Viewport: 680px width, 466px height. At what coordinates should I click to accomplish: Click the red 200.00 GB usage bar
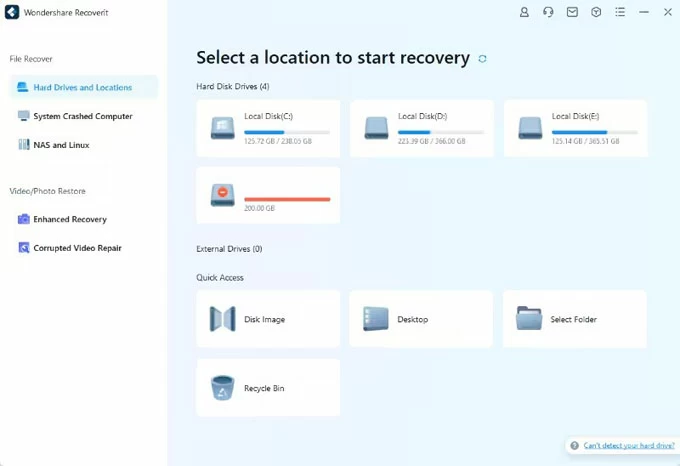pos(287,199)
